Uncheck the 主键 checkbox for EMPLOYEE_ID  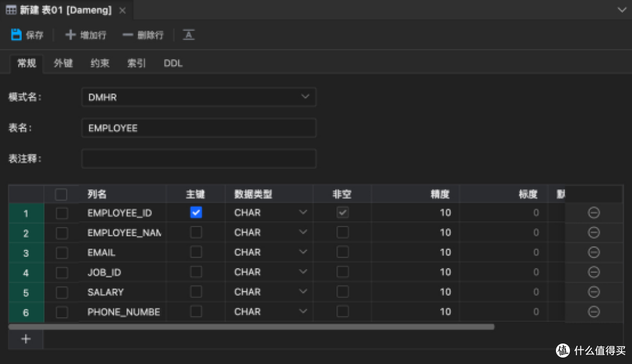(x=196, y=212)
